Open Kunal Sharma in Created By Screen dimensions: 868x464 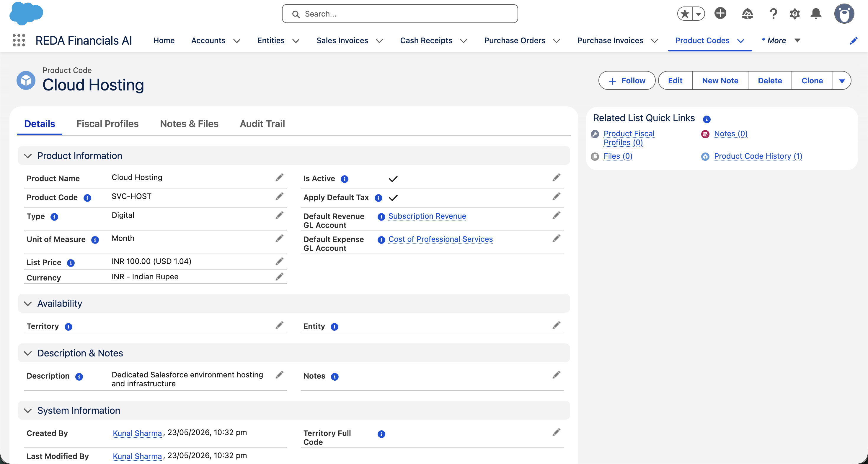coord(137,433)
